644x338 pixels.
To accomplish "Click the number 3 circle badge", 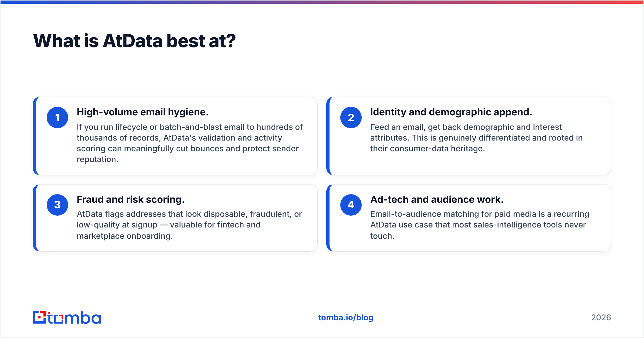I will click(57, 205).
